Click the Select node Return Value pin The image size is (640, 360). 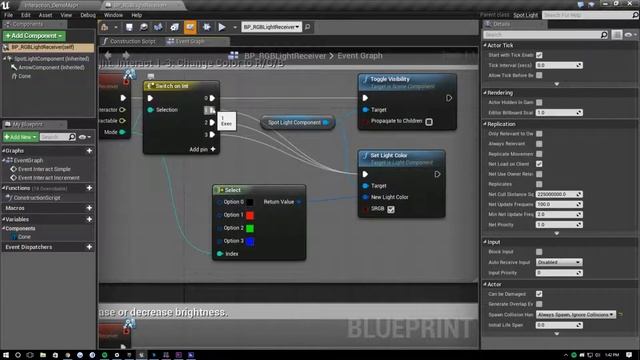pyautogui.click(x=299, y=202)
